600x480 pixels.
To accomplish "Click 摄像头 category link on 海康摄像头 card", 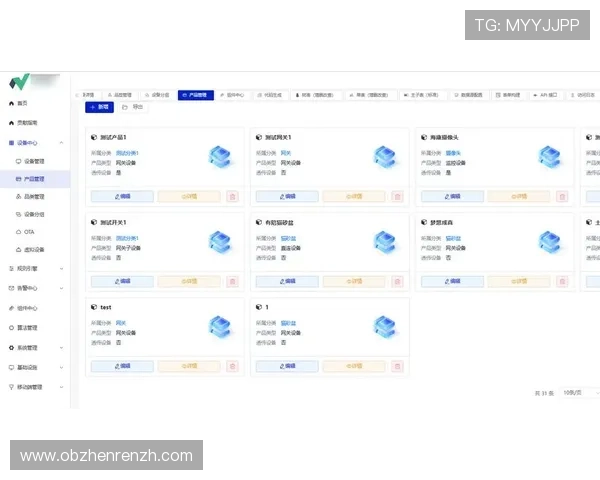I will point(453,153).
